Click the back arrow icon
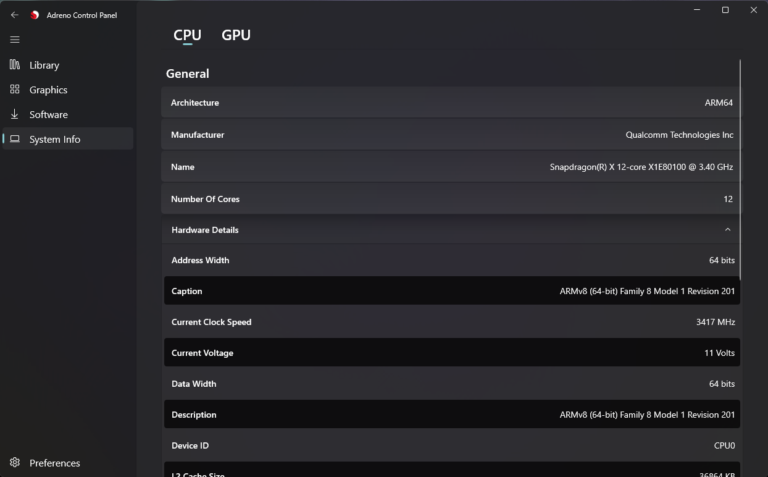768x477 pixels. [14, 15]
